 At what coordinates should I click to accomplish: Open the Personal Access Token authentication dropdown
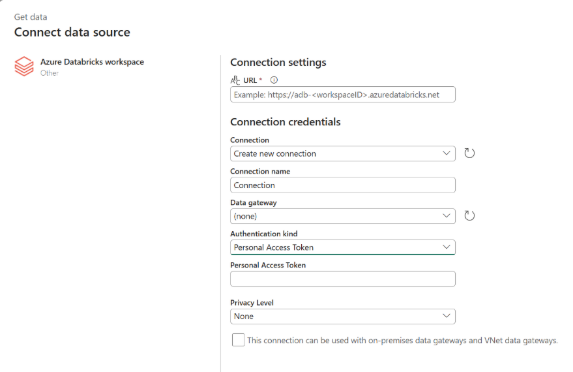point(343,247)
